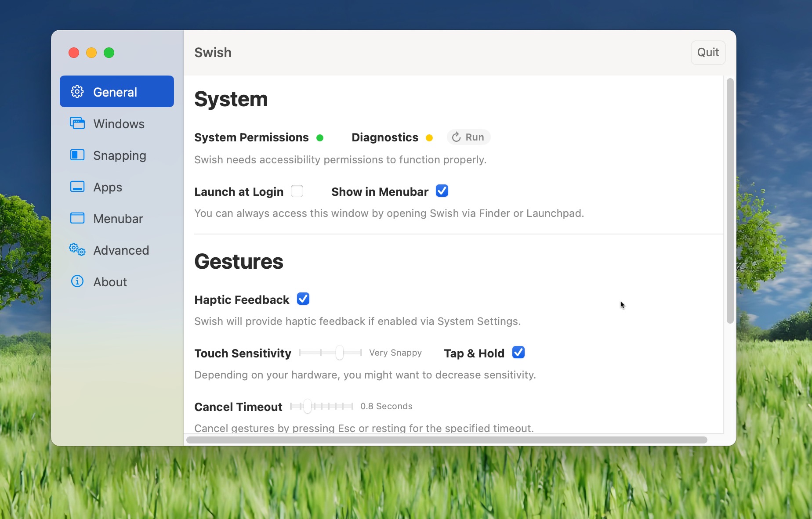Uncheck the Tap & Hold checkbox
Viewport: 812px width, 519px height.
click(518, 353)
